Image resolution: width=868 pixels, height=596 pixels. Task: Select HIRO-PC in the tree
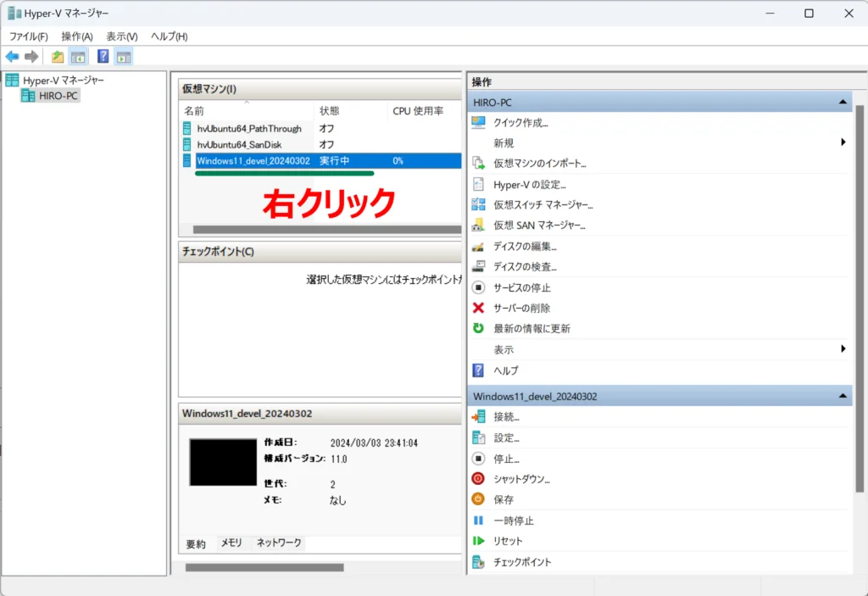[58, 96]
